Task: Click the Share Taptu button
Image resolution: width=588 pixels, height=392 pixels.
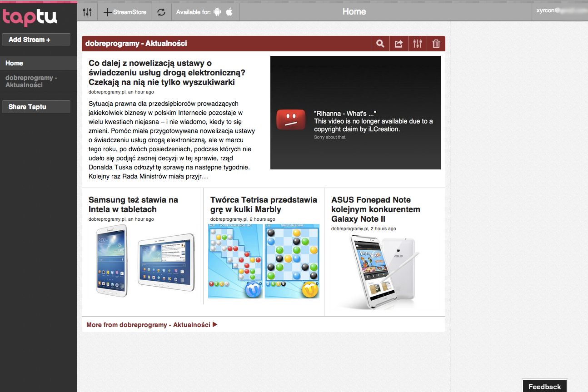Action: pyautogui.click(x=36, y=107)
